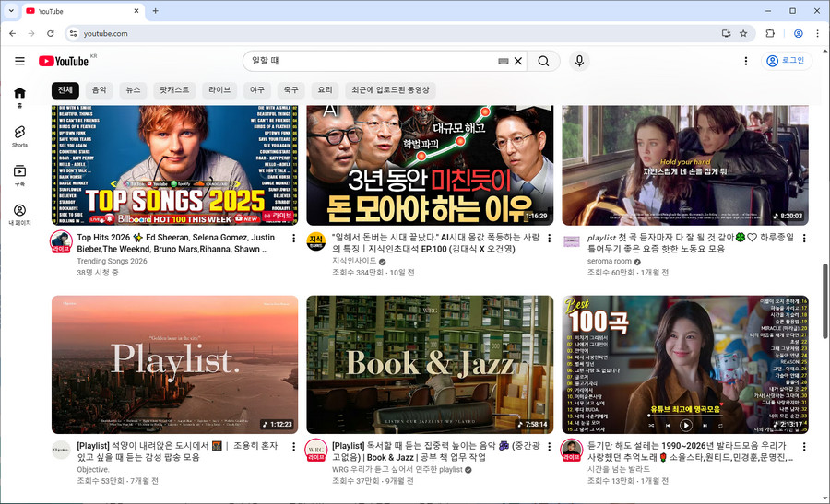
Task: Bookmark this tab with the star
Action: click(x=743, y=33)
